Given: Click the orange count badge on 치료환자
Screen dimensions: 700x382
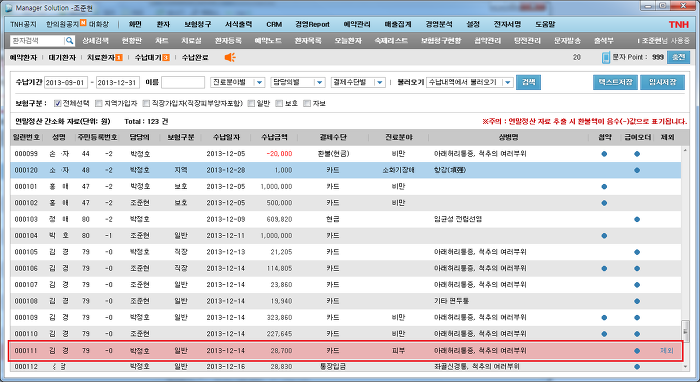Looking at the screenshot, I should (x=119, y=57).
